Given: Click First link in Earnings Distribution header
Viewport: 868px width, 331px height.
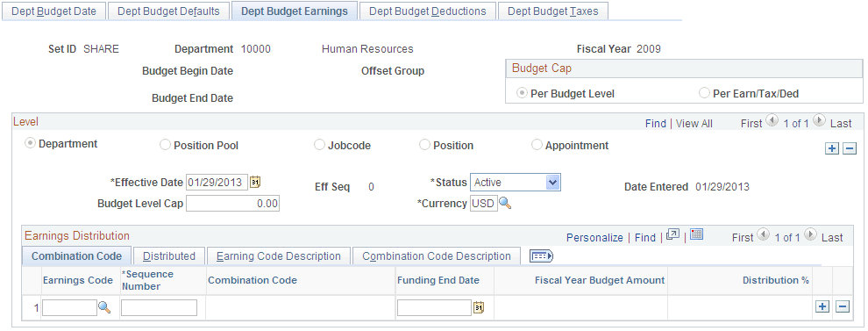Looking at the screenshot, I should 743,237.
